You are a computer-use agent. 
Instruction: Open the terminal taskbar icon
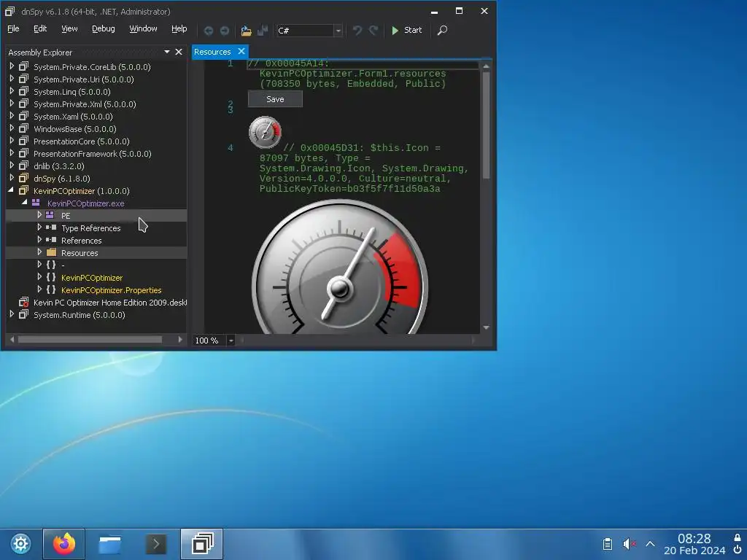(156, 544)
